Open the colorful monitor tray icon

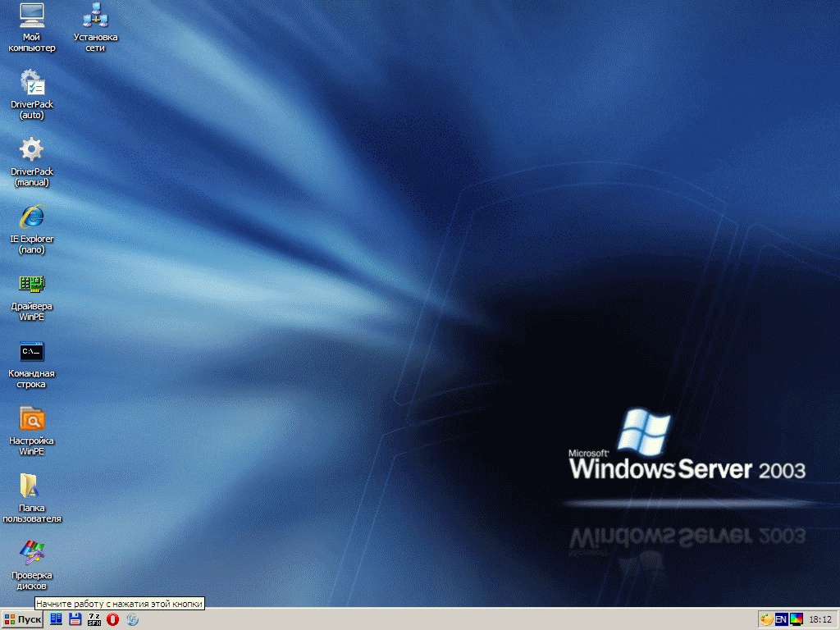click(x=797, y=620)
